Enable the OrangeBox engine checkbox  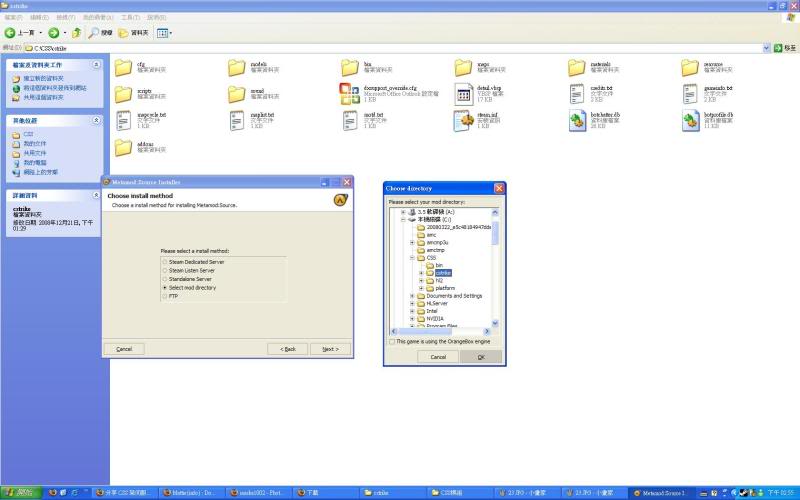pyautogui.click(x=391, y=341)
